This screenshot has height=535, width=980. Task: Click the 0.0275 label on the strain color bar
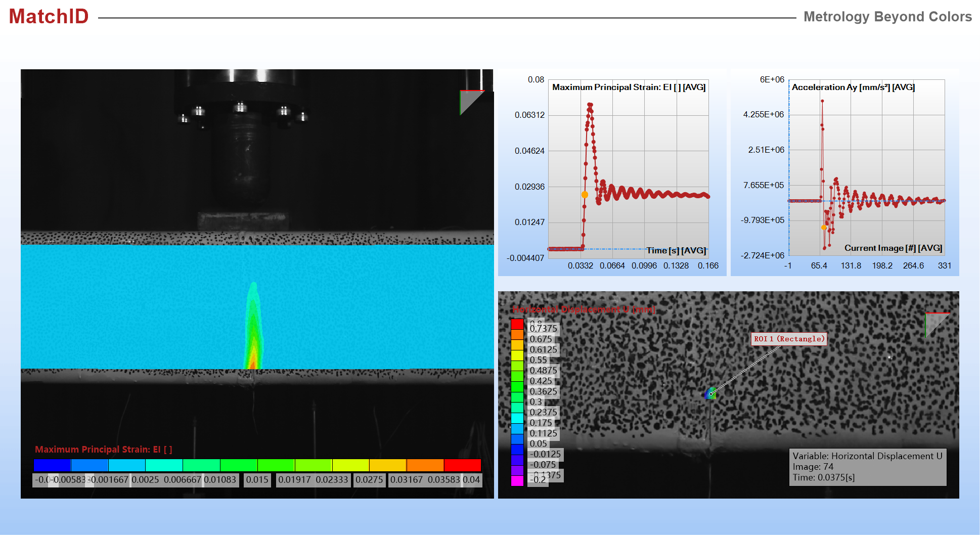[x=369, y=479]
